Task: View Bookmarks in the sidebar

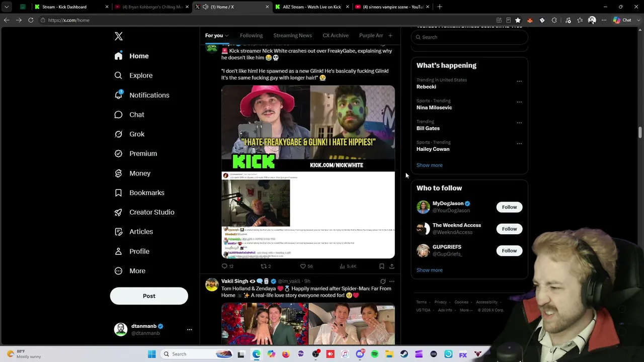Action: click(139, 193)
